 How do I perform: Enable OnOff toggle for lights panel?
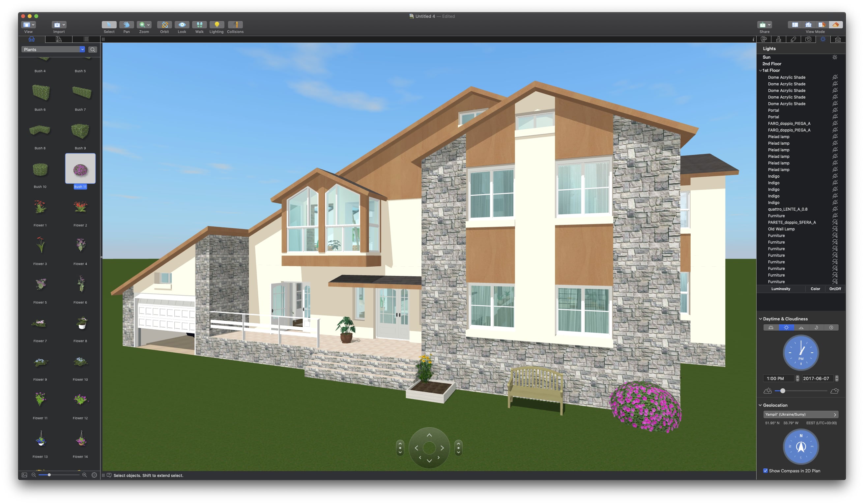click(835, 289)
